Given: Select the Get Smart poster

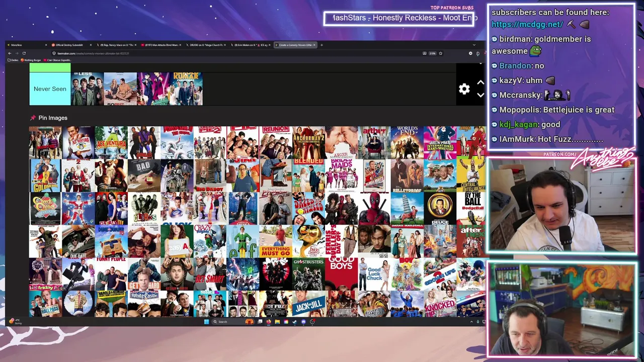Looking at the screenshot, I should coord(210,274).
